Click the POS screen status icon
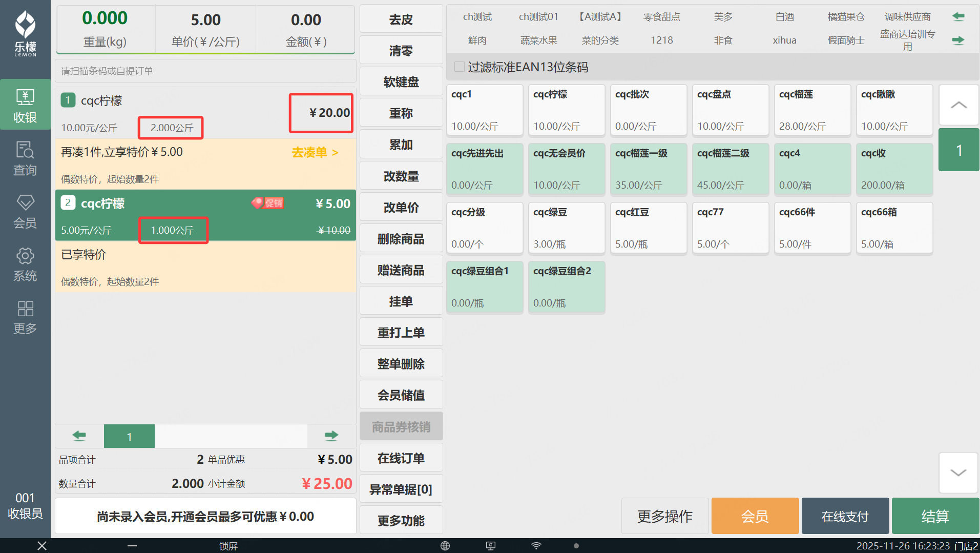980x553 pixels. 491,546
